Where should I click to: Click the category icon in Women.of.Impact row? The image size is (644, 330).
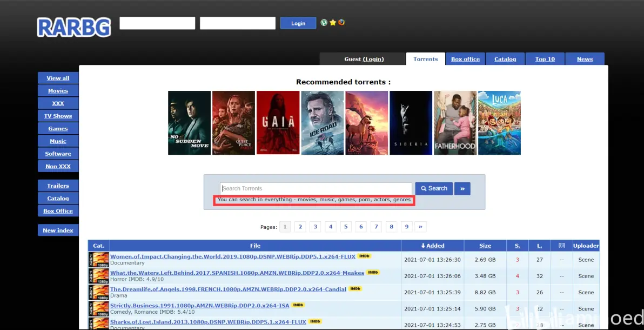point(98,260)
